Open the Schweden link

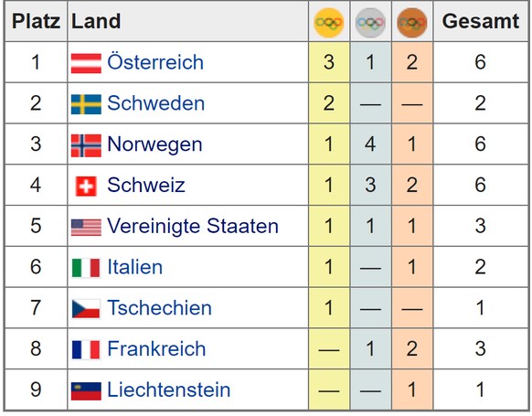click(156, 103)
